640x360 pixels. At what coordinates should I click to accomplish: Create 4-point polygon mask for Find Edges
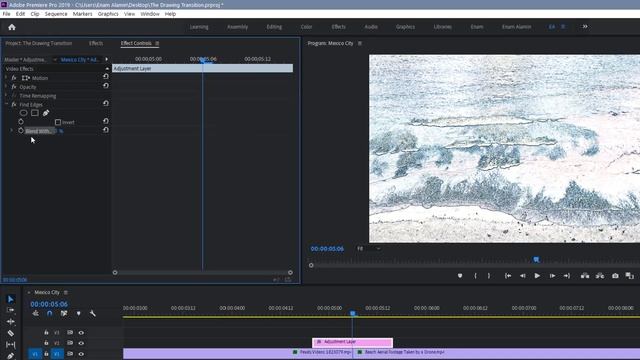[35, 113]
